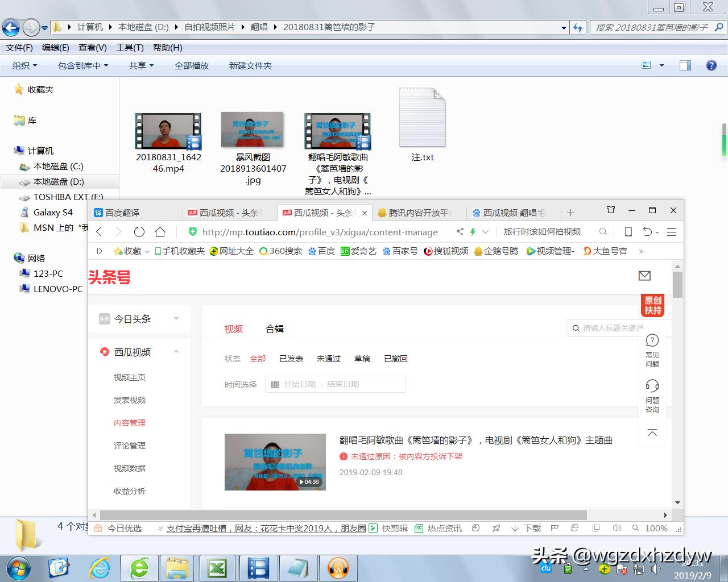
Task: Open the Explorer 共享 dropdown
Action: 142,65
